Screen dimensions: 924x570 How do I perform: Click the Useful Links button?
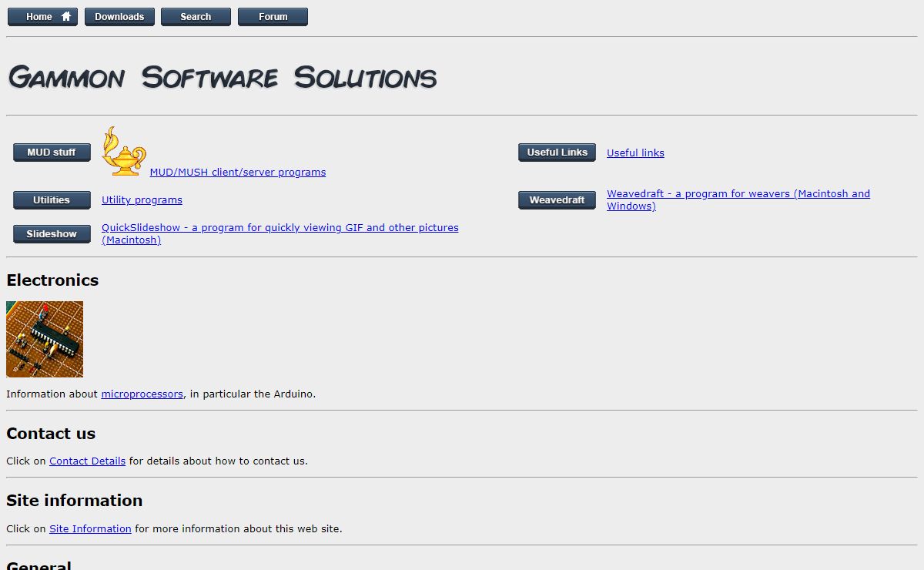click(x=557, y=153)
